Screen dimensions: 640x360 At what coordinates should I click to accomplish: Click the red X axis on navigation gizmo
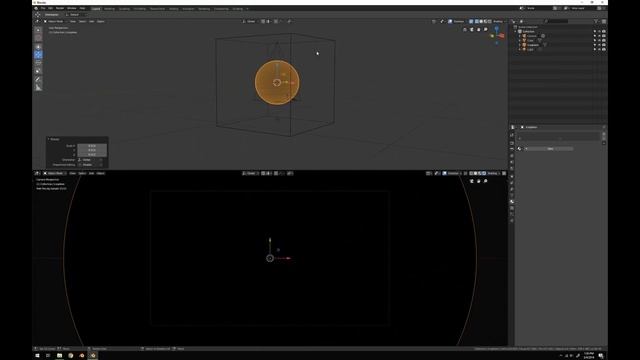(x=502, y=36)
